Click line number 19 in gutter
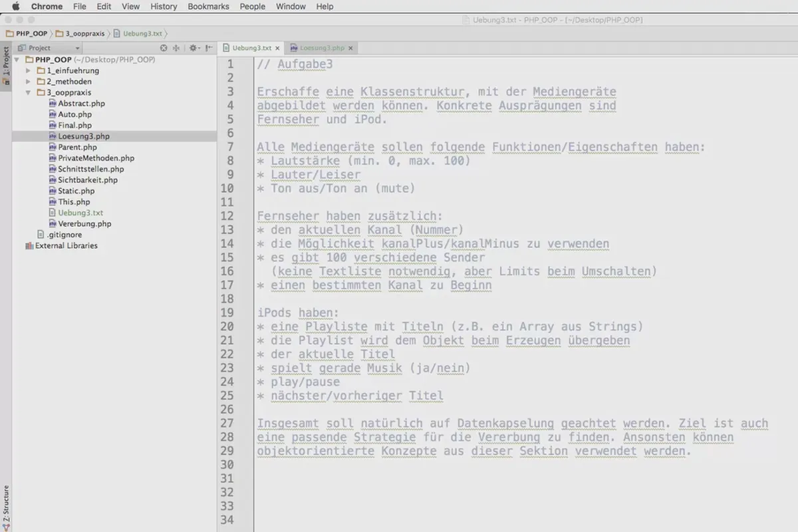Viewport: 798px width, 532px height. [x=227, y=313]
